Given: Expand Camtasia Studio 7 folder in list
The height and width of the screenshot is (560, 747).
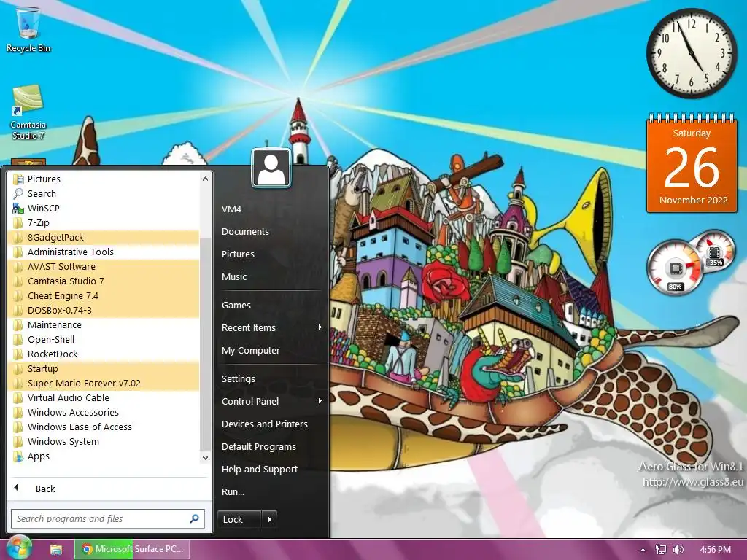Looking at the screenshot, I should pos(104,281).
